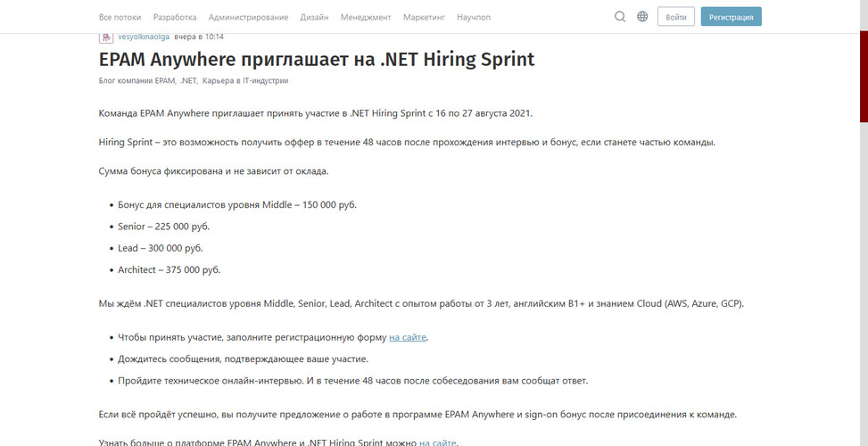Go to the 'Администрирование' stream

249,17
